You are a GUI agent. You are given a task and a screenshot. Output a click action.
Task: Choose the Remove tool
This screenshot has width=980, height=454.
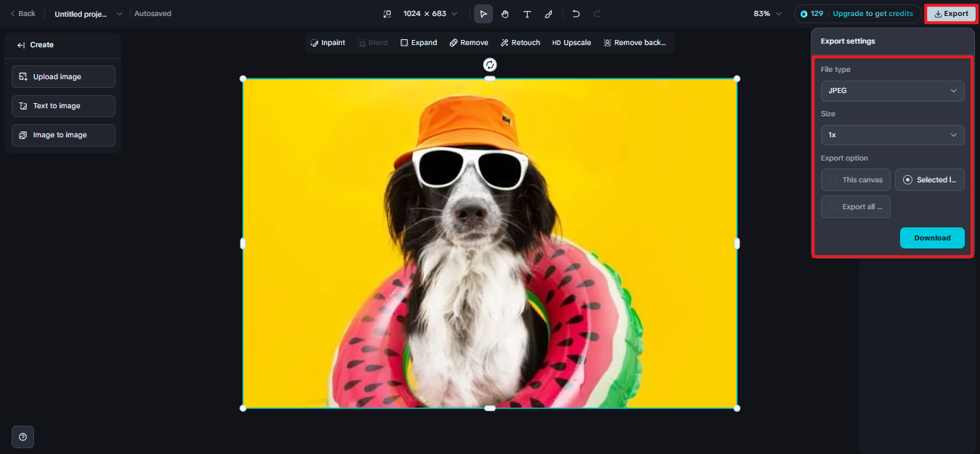tap(469, 43)
